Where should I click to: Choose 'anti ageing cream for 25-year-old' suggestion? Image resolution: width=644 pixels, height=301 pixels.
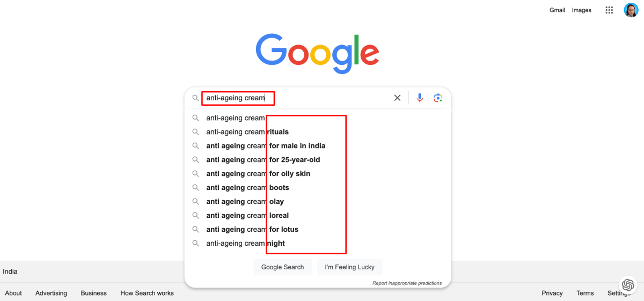point(263,160)
